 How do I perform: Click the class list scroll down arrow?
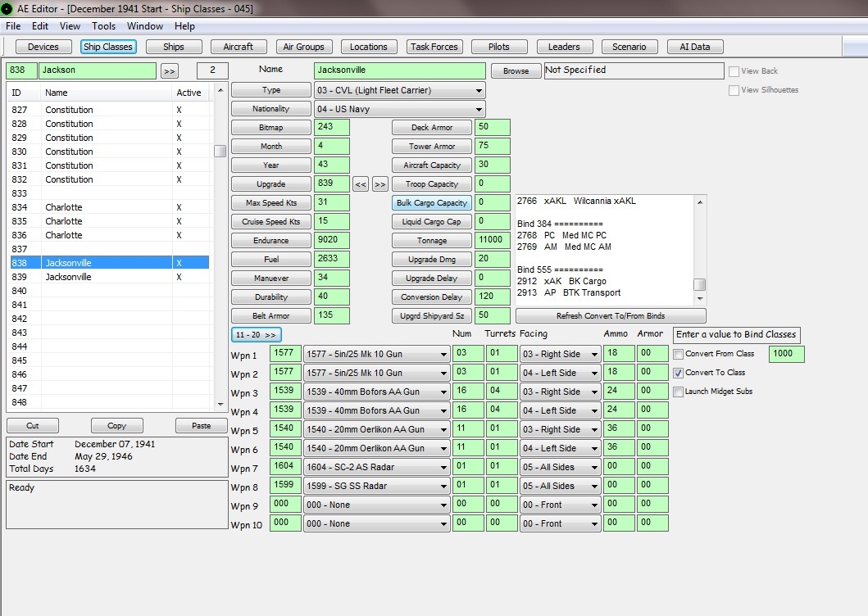[220, 405]
